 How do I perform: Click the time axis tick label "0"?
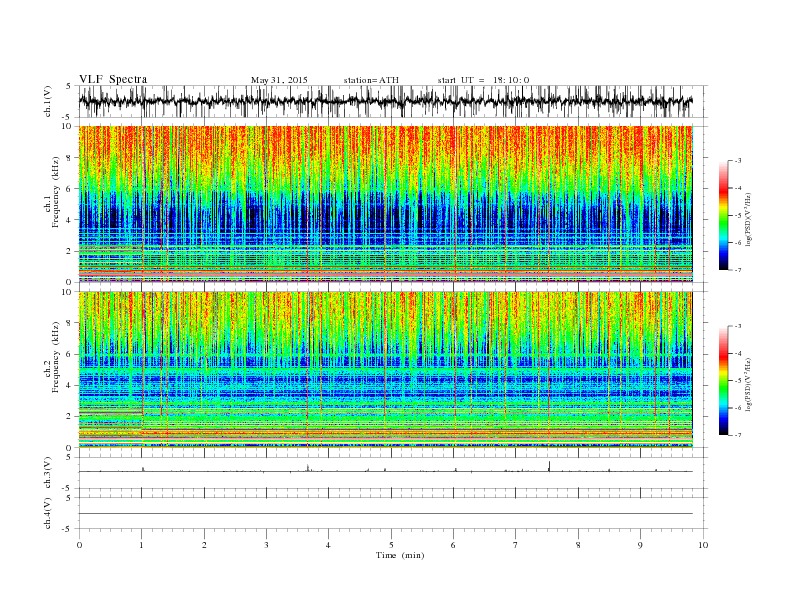[x=79, y=545]
